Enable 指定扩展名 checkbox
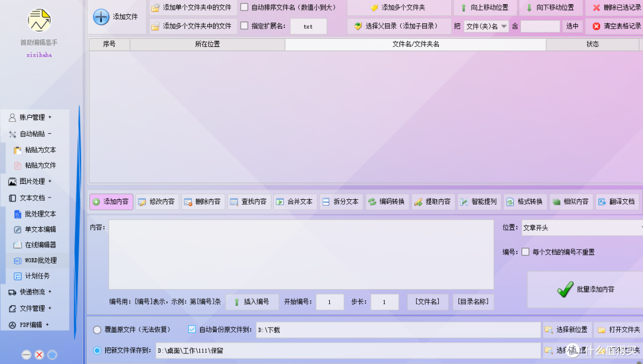The height and width of the screenshot is (364, 643). [245, 26]
